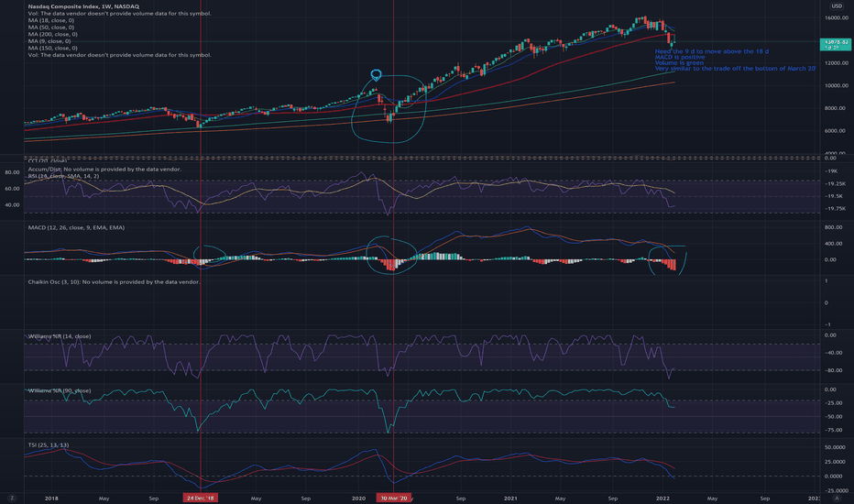Click the speech-bubble annotation marker above the 2020 peak
Viewport: 854px width, 504px height.
coord(376,74)
